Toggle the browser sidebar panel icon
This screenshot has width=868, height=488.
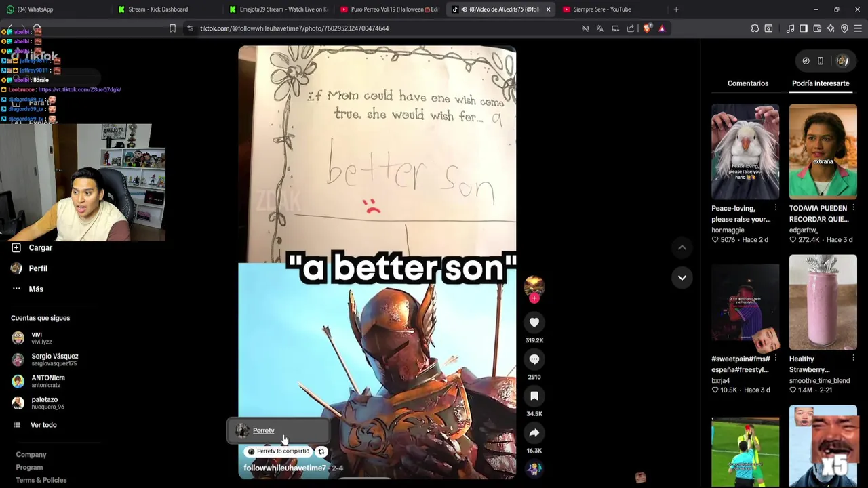tap(804, 28)
